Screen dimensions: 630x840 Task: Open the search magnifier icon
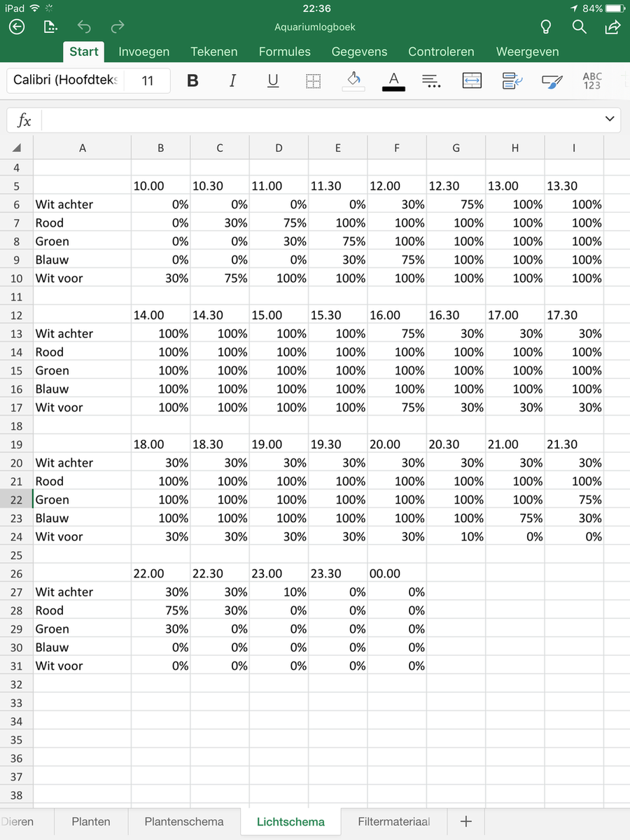point(579,27)
